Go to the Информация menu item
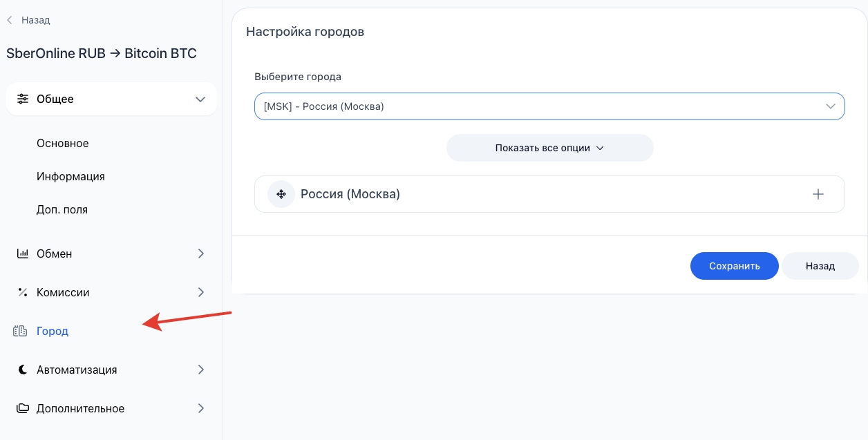The image size is (868, 440). (x=70, y=176)
